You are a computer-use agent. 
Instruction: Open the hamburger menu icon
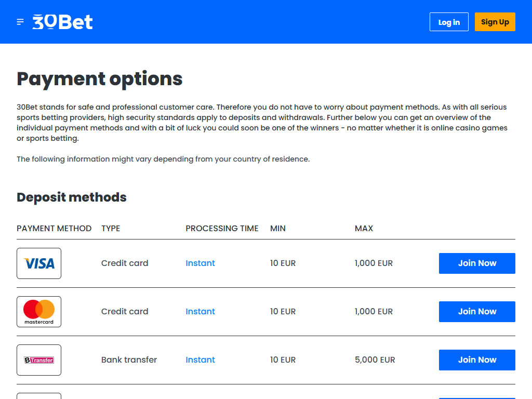pos(20,22)
